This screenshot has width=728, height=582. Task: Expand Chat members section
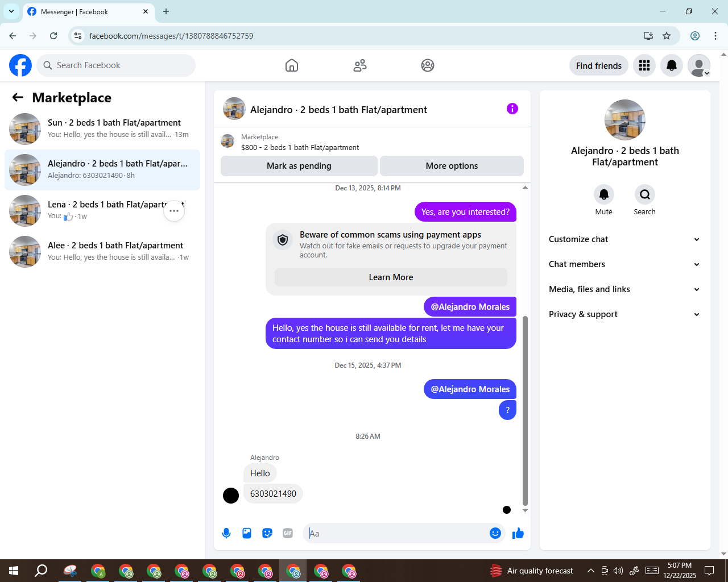point(624,264)
